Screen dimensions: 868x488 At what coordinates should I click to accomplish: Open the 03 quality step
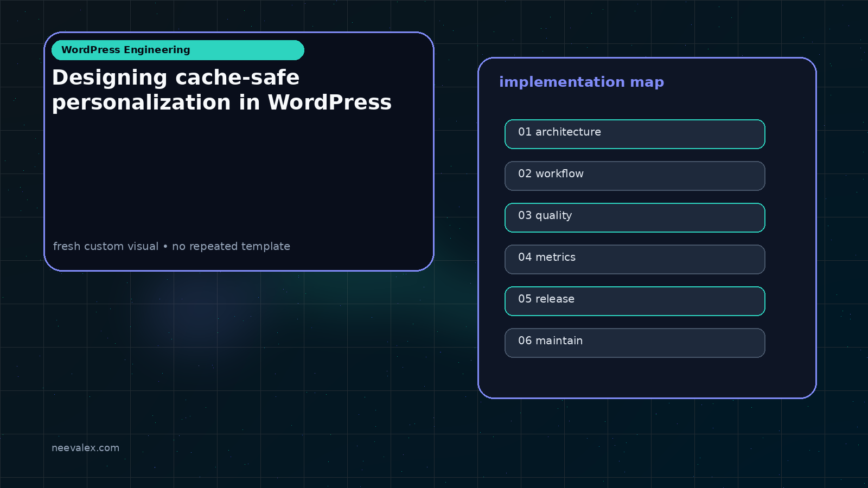[635, 217]
